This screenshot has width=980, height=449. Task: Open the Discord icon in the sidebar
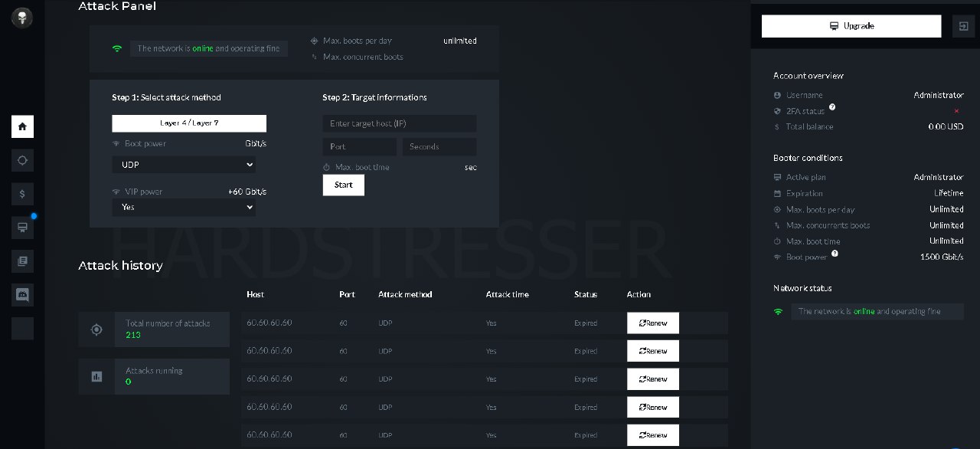click(22, 294)
